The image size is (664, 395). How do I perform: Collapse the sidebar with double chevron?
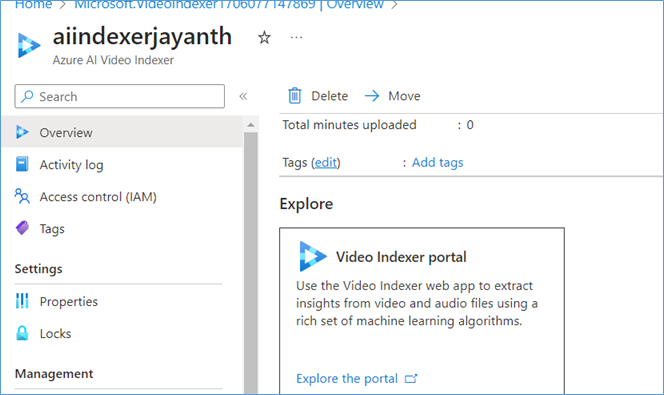click(x=243, y=96)
